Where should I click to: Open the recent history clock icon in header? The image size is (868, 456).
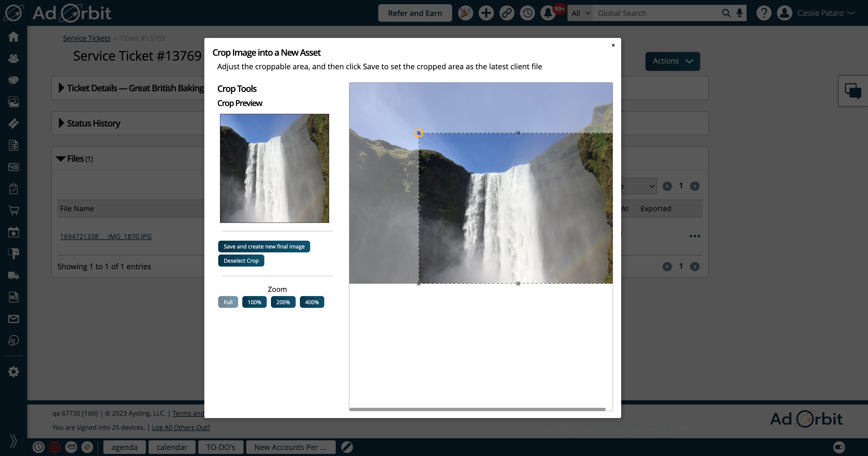point(527,13)
